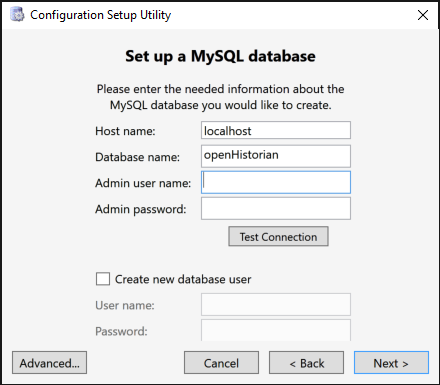Click the 'Create new database user' label text
Viewport: 440px width, 385px height.
pos(183,279)
